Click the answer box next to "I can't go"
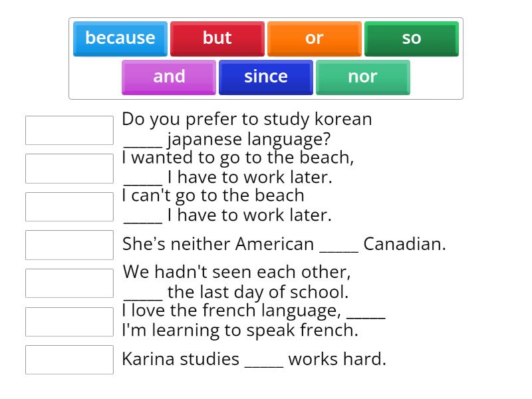This screenshot has width=532, height=399. [x=69, y=206]
